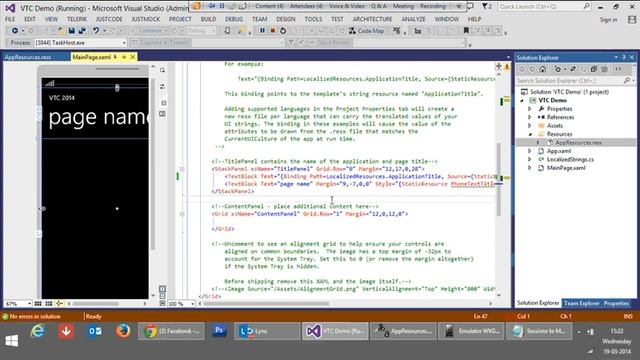Expand the App.xaml node in Solution Explorer
The height and width of the screenshot is (360, 640).
(x=530, y=151)
